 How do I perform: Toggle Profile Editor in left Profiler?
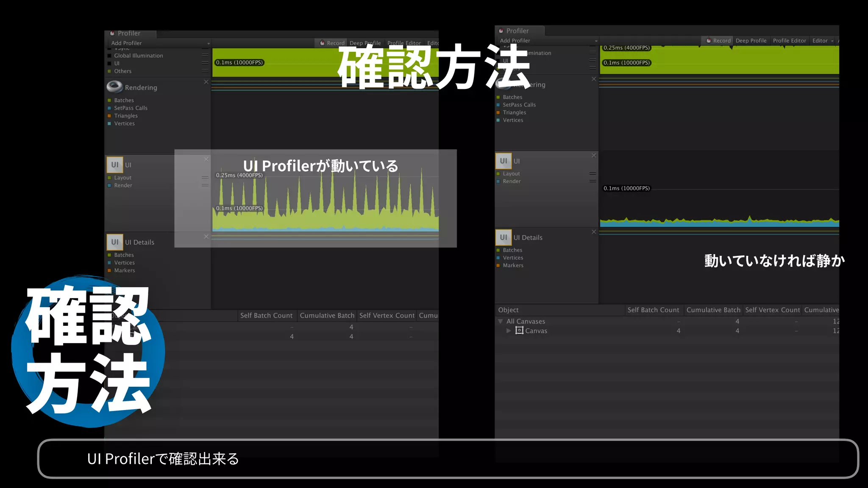pos(404,43)
